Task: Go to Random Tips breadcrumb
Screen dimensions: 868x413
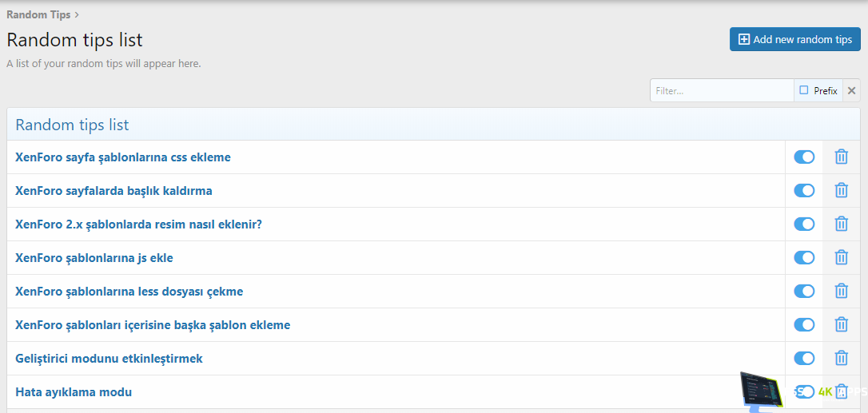Action: pos(38,14)
